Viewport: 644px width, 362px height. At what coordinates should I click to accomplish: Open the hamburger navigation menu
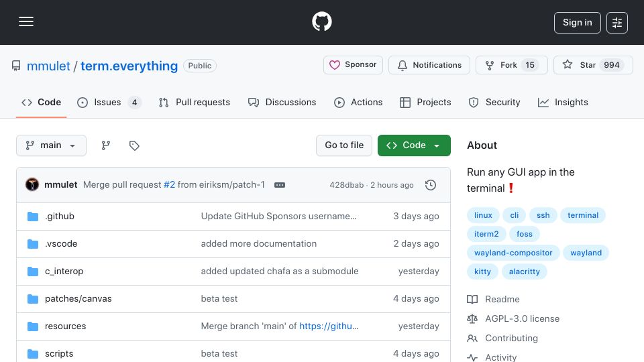[26, 21]
